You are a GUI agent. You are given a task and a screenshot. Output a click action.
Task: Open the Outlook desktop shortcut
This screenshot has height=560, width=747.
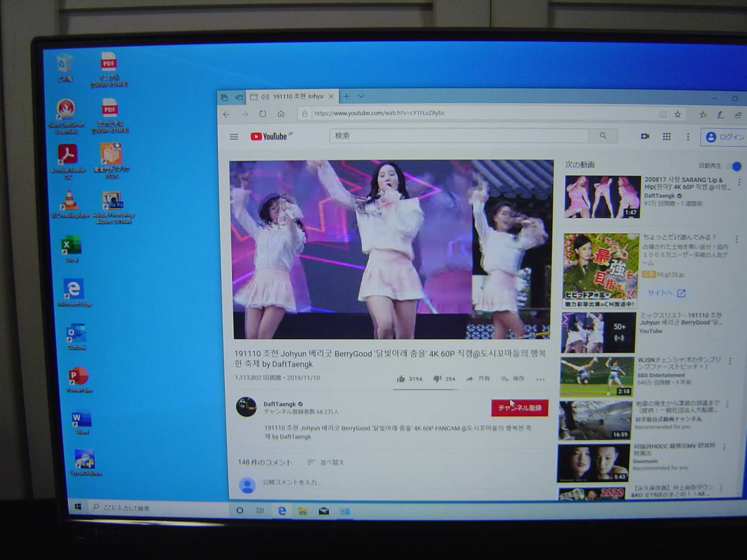pyautogui.click(x=77, y=337)
